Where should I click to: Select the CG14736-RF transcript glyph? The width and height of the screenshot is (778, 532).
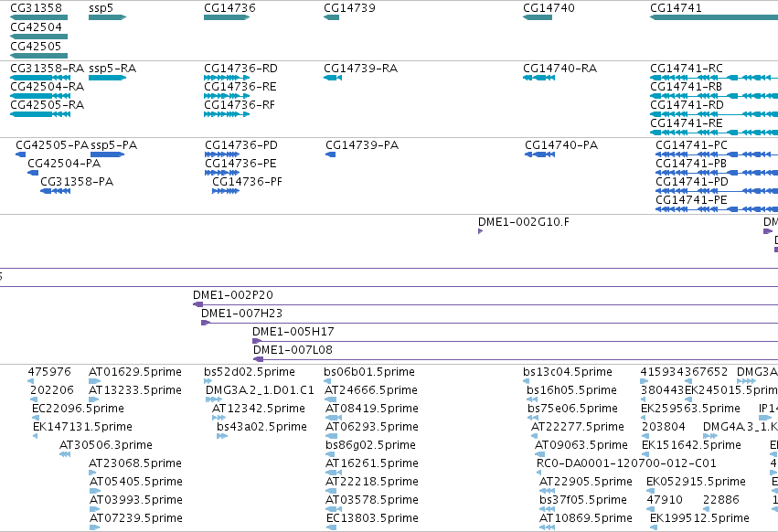[226, 114]
